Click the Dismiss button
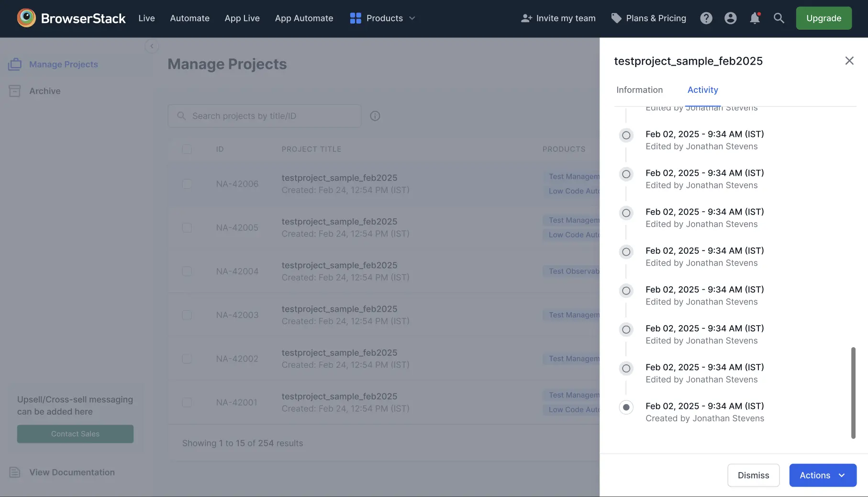Image resolution: width=868 pixels, height=497 pixels. point(753,475)
